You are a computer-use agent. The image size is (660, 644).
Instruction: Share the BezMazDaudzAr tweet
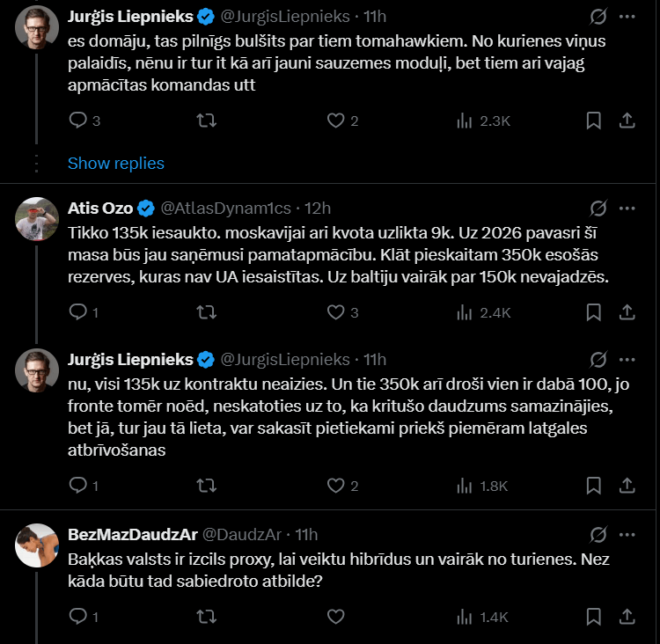[x=627, y=616]
